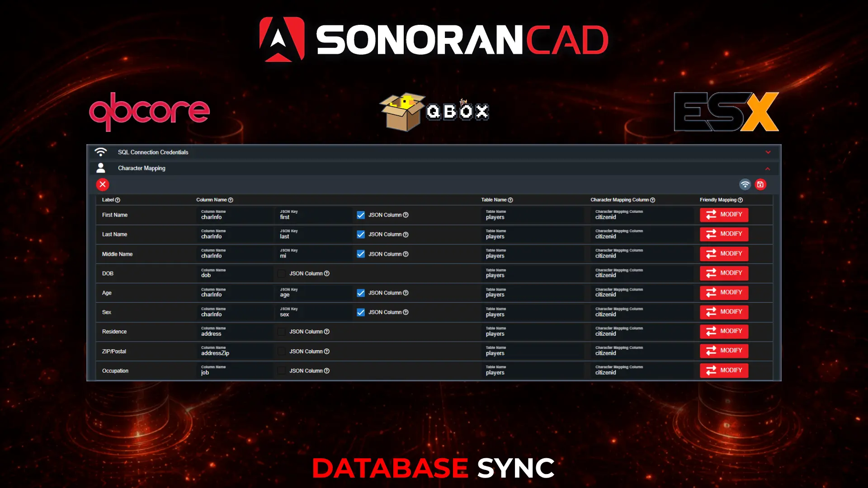Edit First Name column name field charInfo
868x488 pixels.
pos(235,215)
